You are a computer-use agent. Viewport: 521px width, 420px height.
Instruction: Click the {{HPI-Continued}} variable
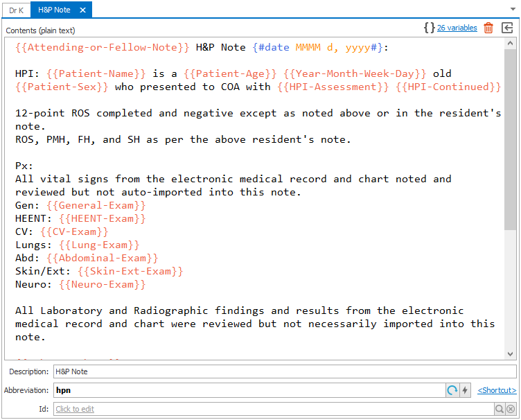pos(448,87)
